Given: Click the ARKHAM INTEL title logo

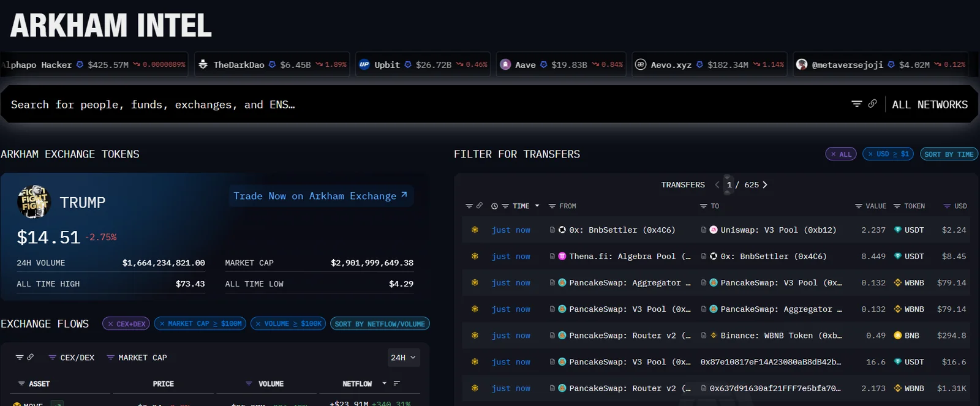Looking at the screenshot, I should 111,26.
